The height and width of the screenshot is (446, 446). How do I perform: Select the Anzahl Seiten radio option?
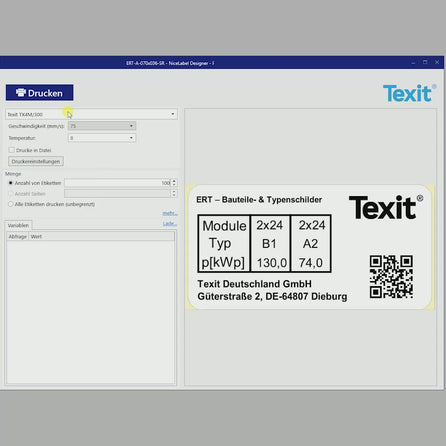11,194
